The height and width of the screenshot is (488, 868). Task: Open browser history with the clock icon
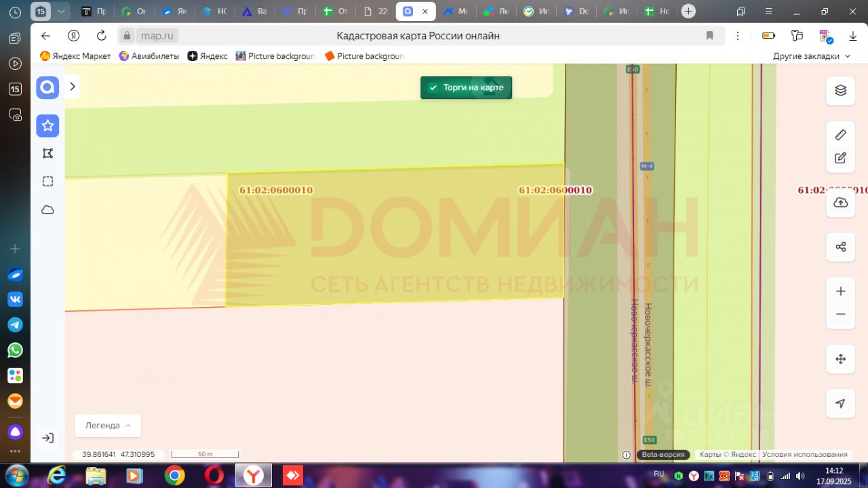click(15, 13)
